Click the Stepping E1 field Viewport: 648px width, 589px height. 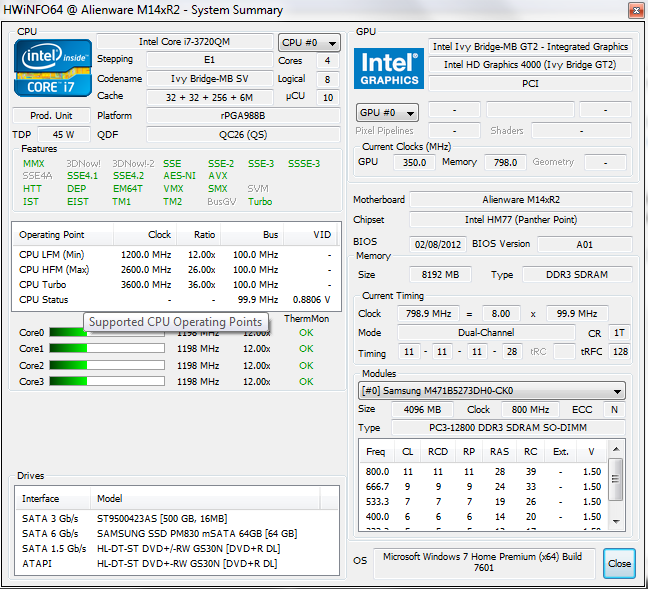tap(210, 60)
